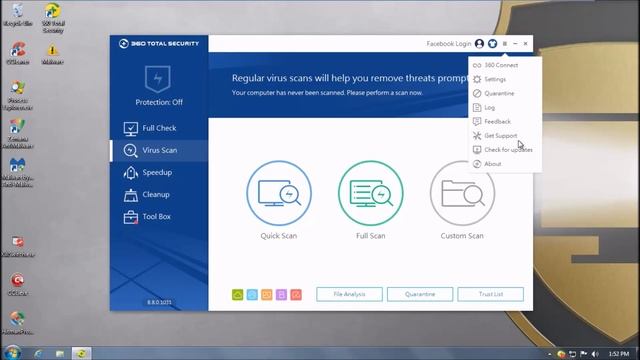Click the green cloud engine icon
Screen dimensions: 640x360
[x=238, y=294]
